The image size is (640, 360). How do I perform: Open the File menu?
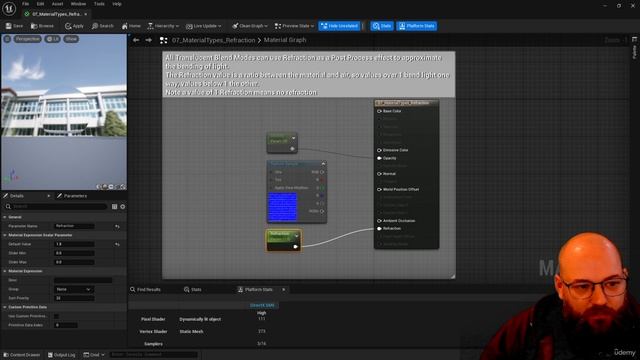point(25,4)
